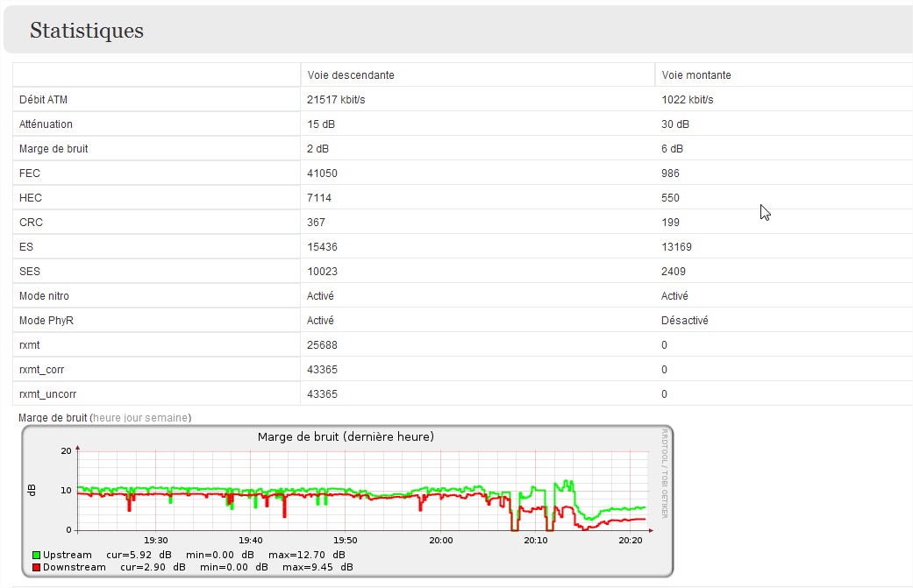This screenshot has width=913, height=588.
Task: Click the "Marge de bruit" label above the graph
Action: pyautogui.click(x=48, y=418)
